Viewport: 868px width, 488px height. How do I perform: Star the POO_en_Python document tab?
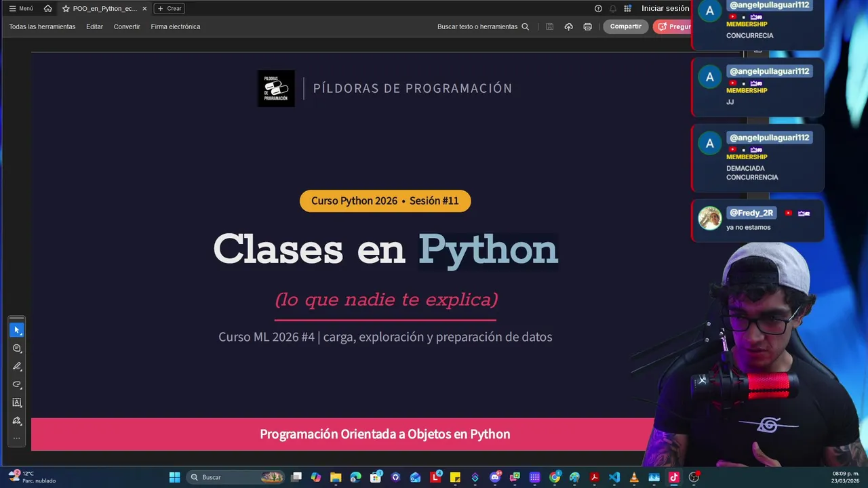click(66, 9)
